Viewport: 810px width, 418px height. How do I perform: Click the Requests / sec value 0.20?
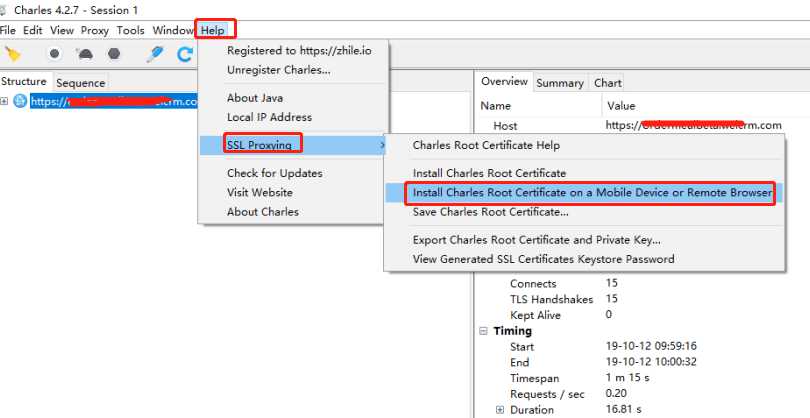click(x=618, y=394)
